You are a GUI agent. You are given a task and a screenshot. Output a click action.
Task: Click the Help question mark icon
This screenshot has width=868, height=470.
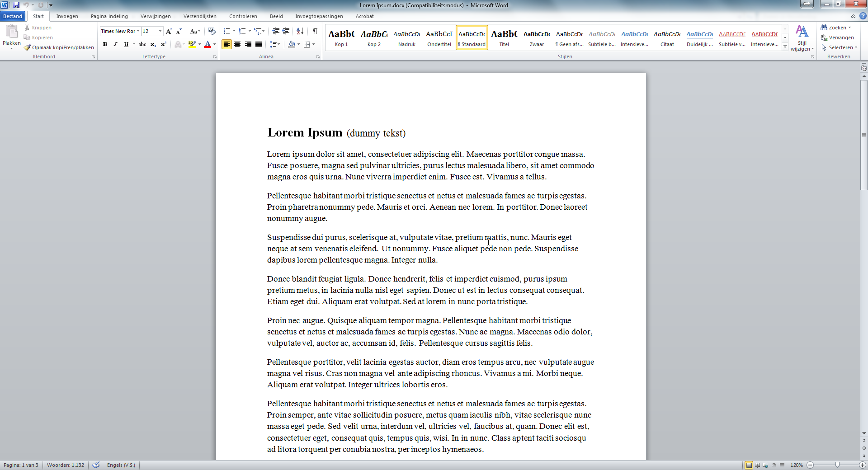[x=863, y=16]
